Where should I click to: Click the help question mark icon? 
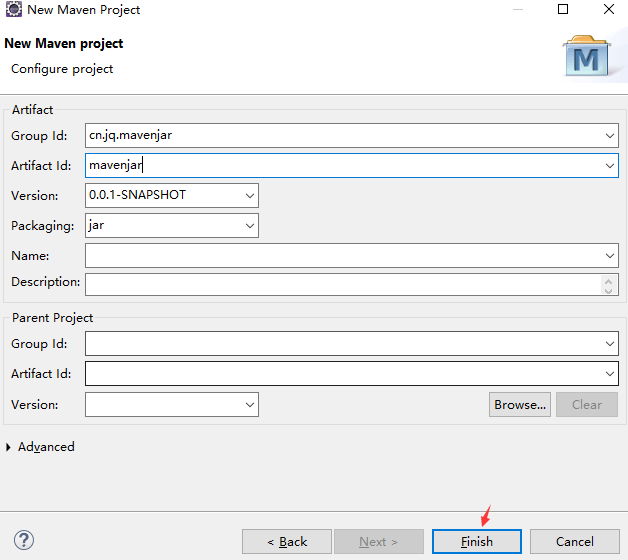pos(24,540)
